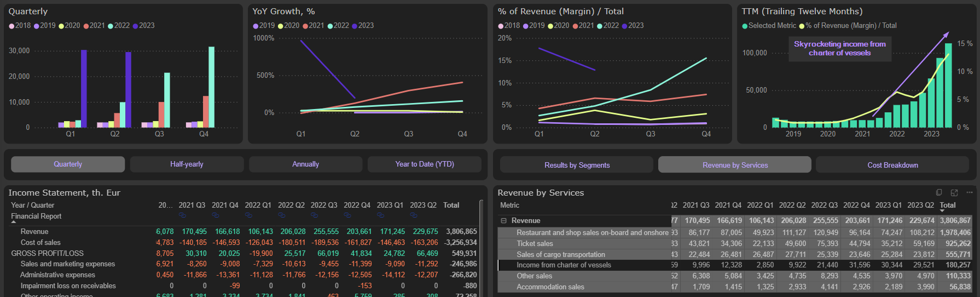Sort by Financial Report column header

(x=36, y=216)
